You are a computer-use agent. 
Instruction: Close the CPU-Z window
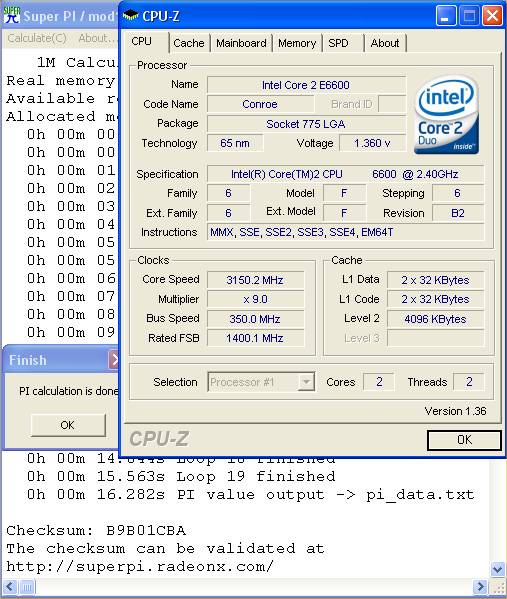tap(492, 16)
